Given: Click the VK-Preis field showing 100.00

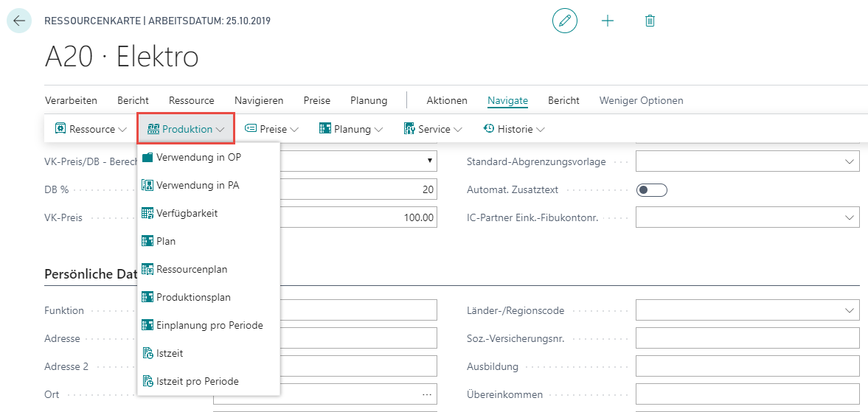Looking at the screenshot, I should point(358,217).
